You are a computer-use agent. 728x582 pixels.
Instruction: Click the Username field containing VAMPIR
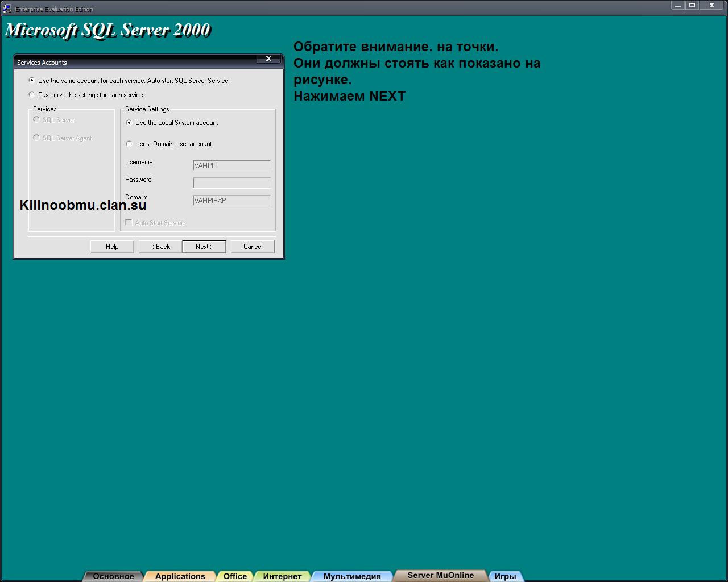(x=231, y=165)
